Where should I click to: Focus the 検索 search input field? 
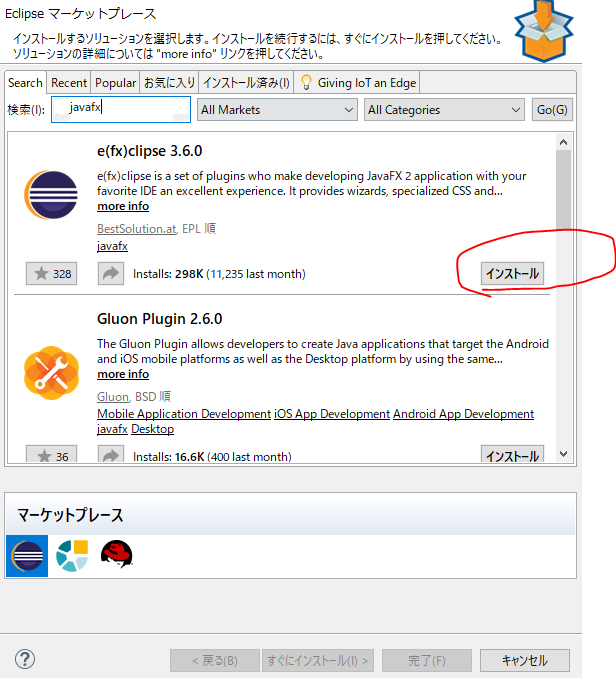(121, 109)
